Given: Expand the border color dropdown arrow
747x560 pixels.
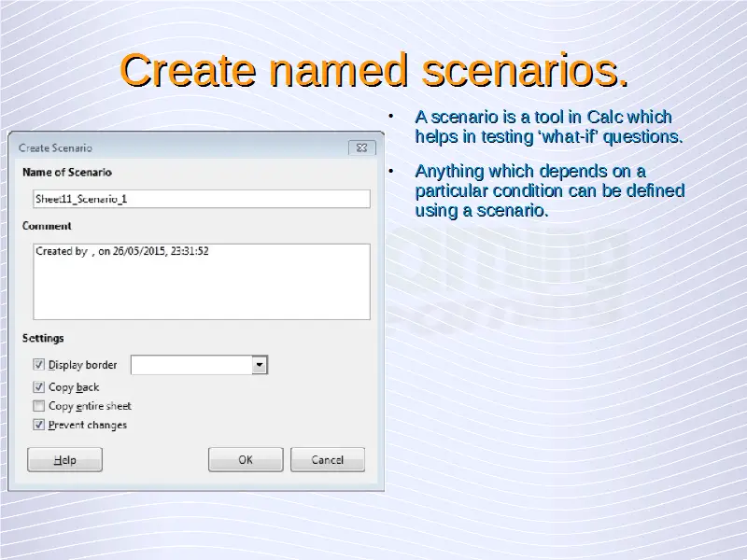Looking at the screenshot, I should click(x=261, y=365).
